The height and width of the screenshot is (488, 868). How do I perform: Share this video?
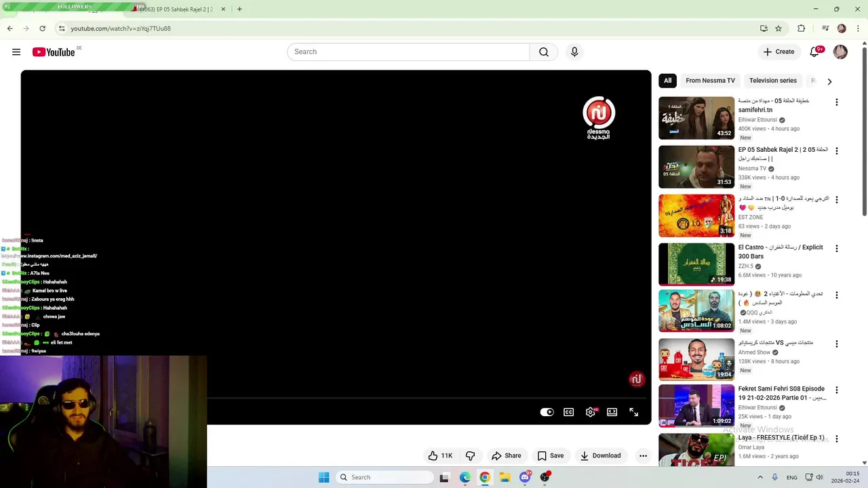coord(507,455)
